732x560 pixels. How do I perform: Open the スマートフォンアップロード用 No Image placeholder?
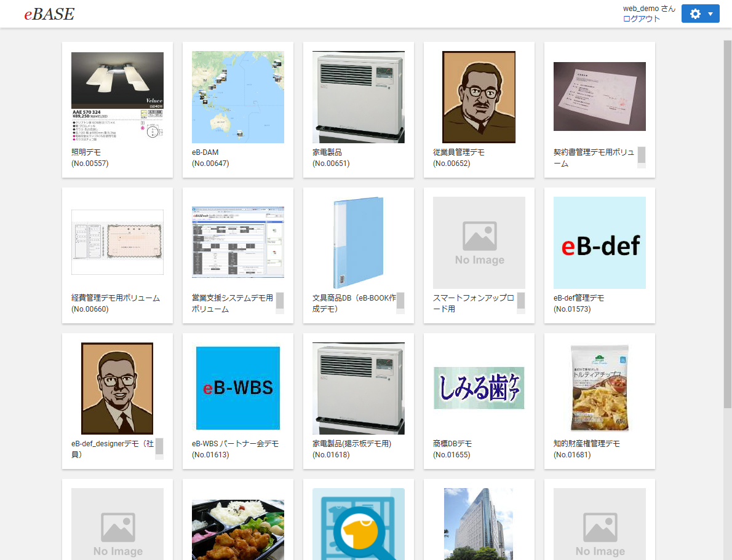[x=479, y=243]
